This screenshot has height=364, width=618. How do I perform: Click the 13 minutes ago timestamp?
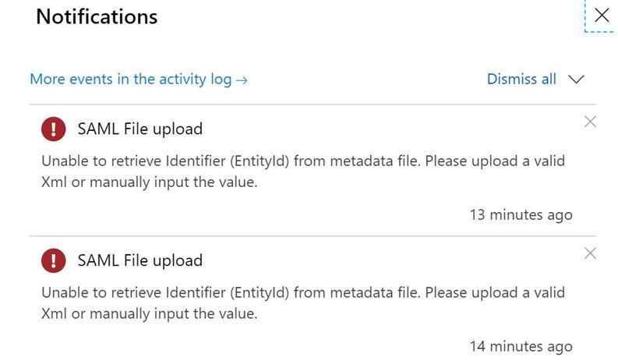521,215
